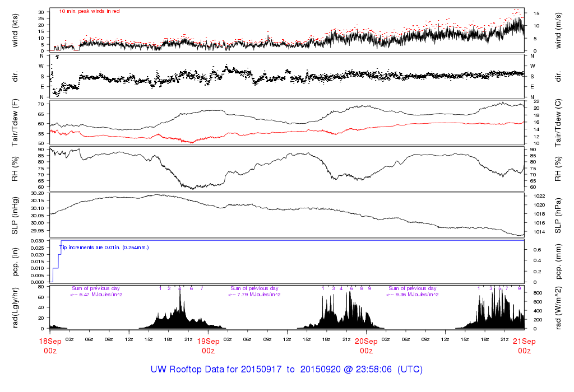
Task: Click the 'Tip increments are 0.01in.' note
Action: click(x=104, y=247)
